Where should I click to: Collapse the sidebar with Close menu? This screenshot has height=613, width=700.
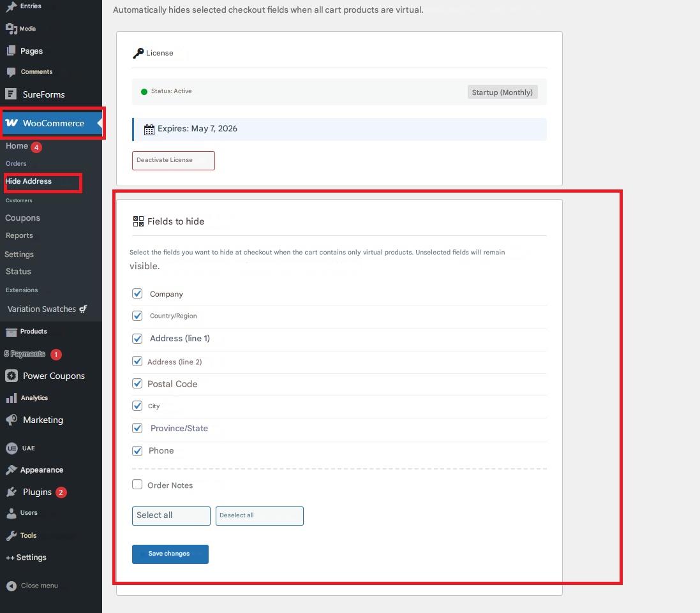point(32,586)
